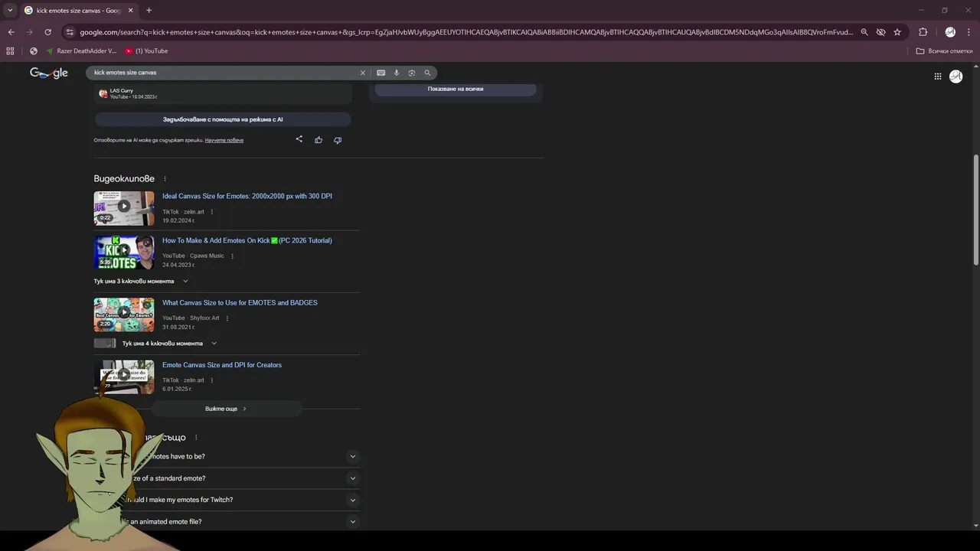Share the AI overview
Screen dimensions: 980x551
[299, 139]
